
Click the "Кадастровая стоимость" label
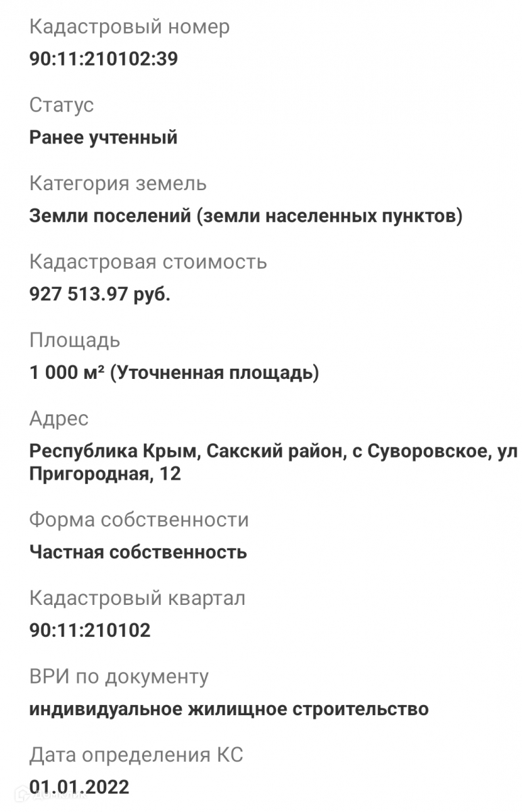click(x=148, y=262)
